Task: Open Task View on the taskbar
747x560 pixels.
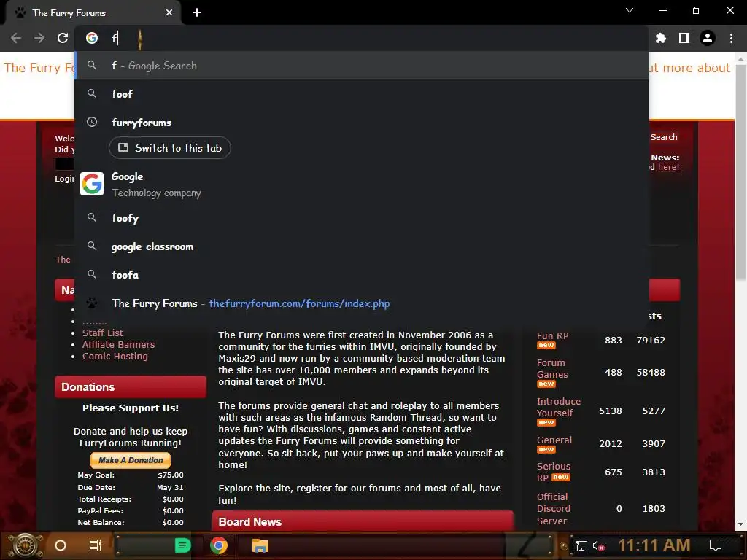Action: (x=96, y=545)
